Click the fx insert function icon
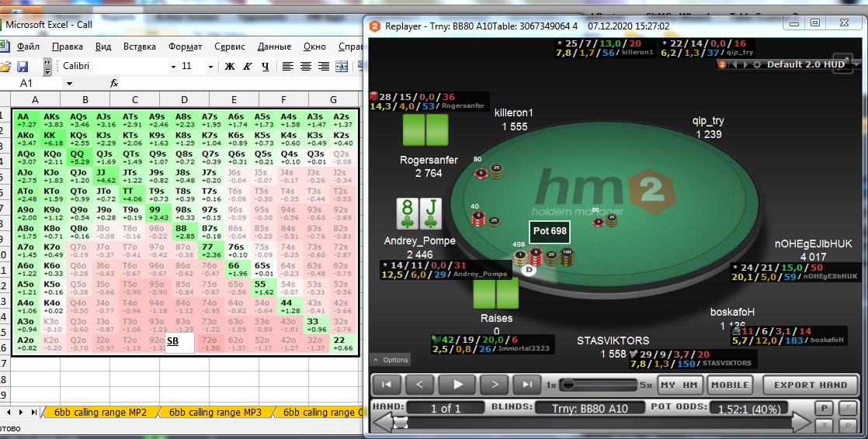Image resolution: width=868 pixels, height=439 pixels. click(x=114, y=83)
